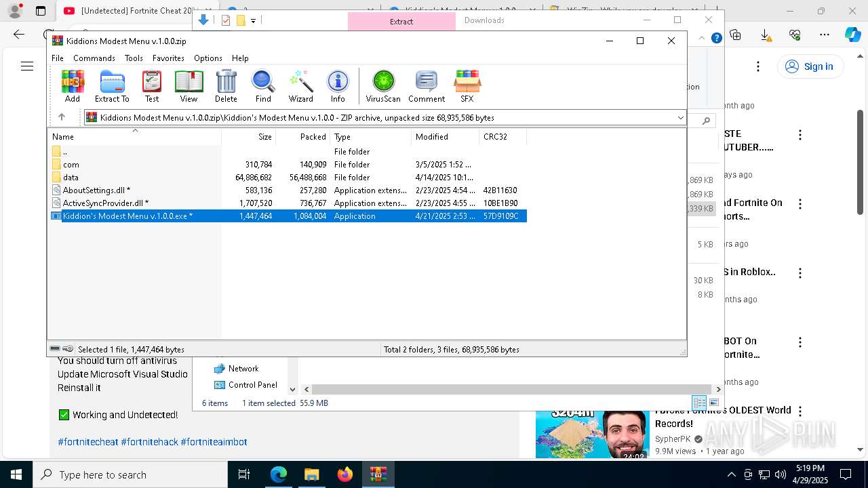
Task: Open the browser settings ellipsis menu
Action: (x=825, y=35)
